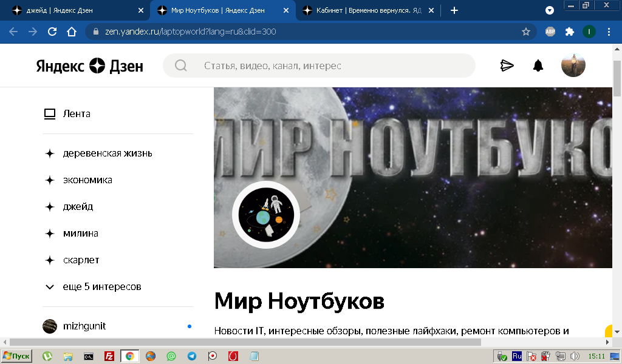Click the horizontal scrollbar thumb
This screenshot has height=364, width=622.
coord(245,342)
